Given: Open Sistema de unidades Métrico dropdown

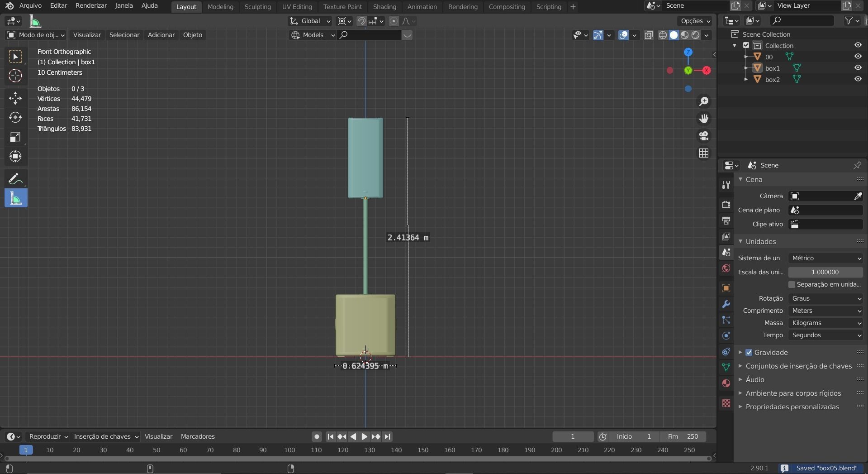Looking at the screenshot, I should (825, 258).
